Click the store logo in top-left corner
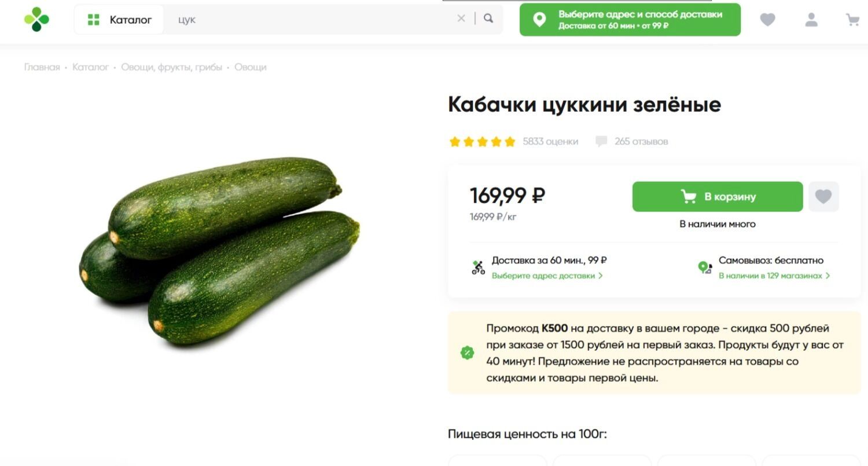Image resolution: width=868 pixels, height=466 pixels. tap(36, 19)
